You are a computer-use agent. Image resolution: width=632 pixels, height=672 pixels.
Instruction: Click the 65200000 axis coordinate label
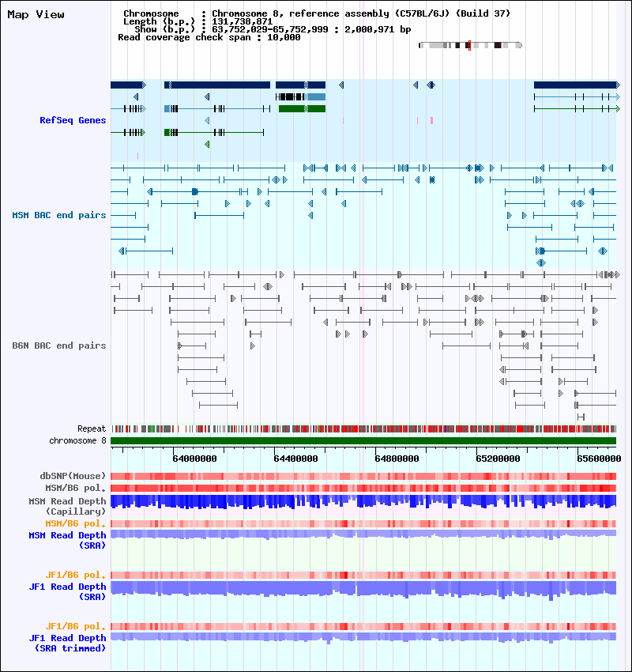tap(498, 459)
